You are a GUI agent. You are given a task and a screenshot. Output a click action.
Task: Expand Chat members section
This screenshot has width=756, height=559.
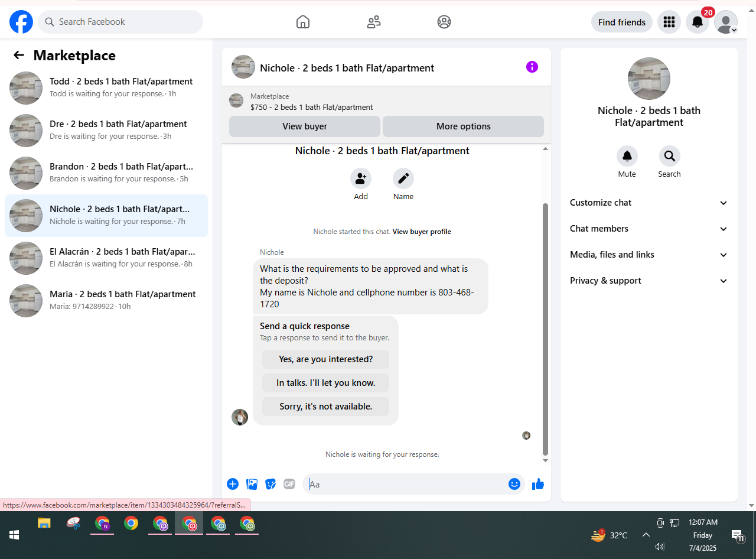tap(649, 229)
